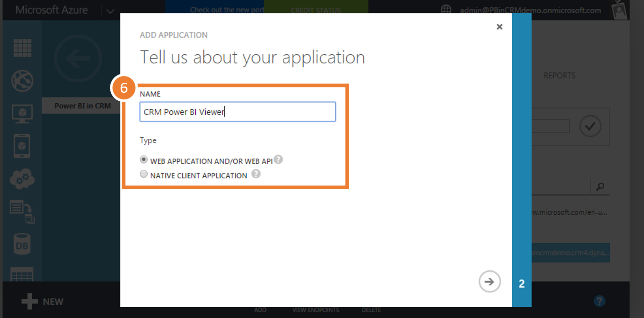Click the search magnifier icon

pyautogui.click(x=601, y=186)
